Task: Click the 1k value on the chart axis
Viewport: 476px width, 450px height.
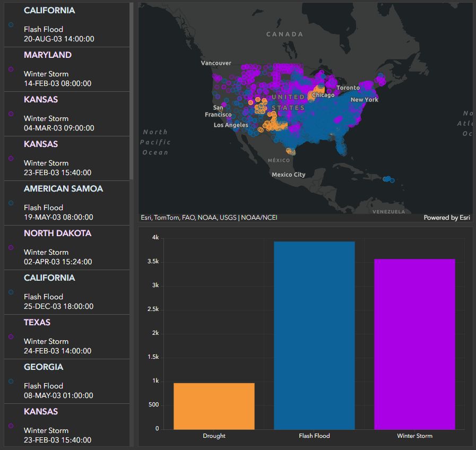Action: (x=155, y=381)
